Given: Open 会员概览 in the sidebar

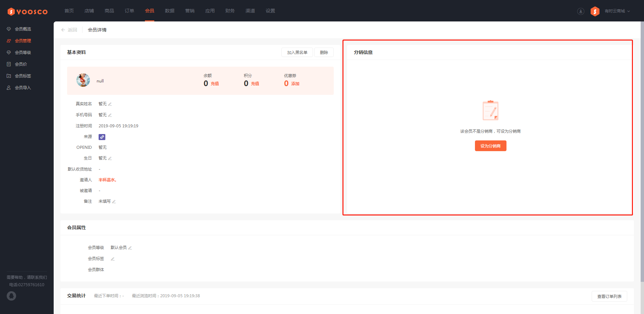Looking at the screenshot, I should point(23,29).
